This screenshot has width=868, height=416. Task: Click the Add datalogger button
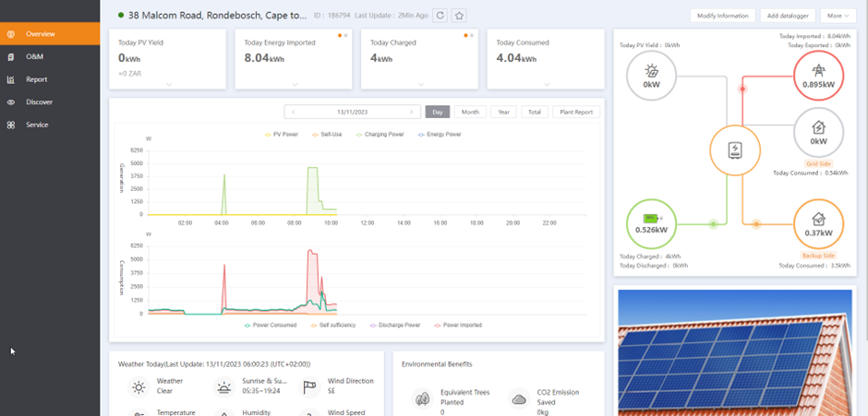pyautogui.click(x=785, y=16)
